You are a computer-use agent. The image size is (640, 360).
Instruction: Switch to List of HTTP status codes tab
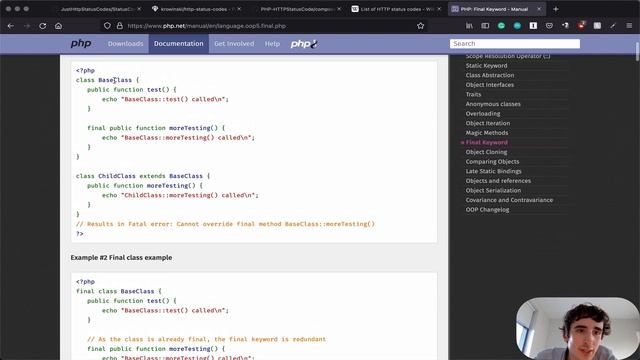tap(397, 9)
